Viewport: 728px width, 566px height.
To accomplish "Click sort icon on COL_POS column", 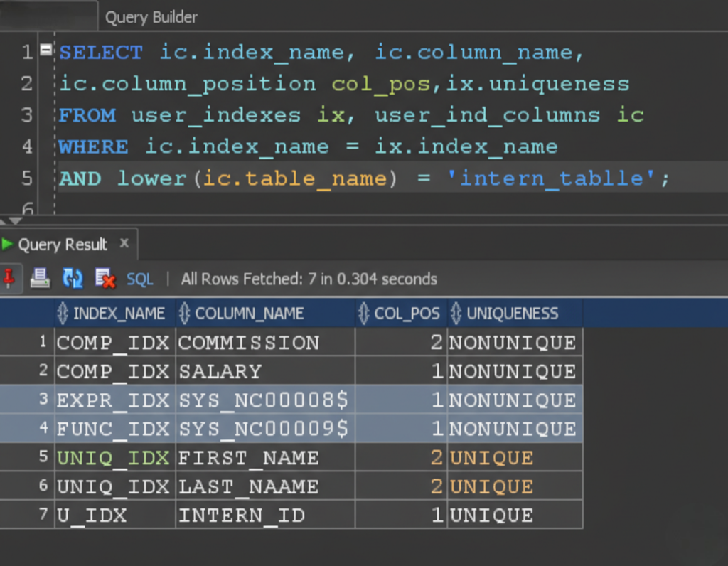I will [364, 314].
